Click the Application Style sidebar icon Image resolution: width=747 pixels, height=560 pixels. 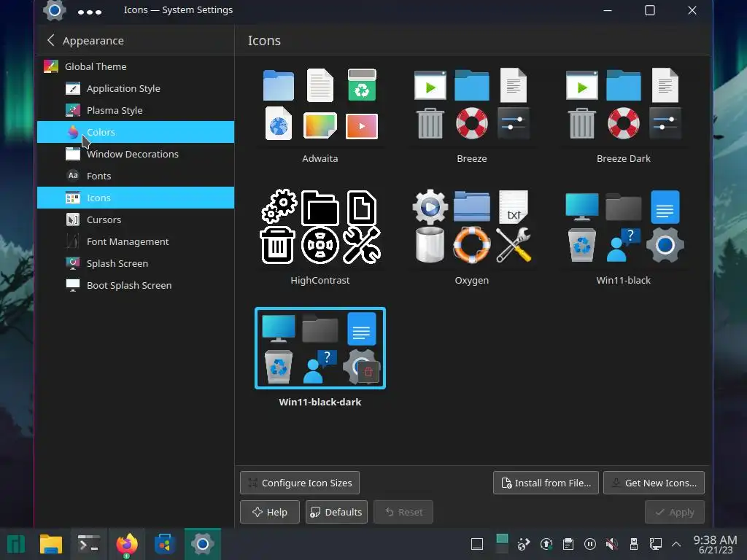click(73, 88)
